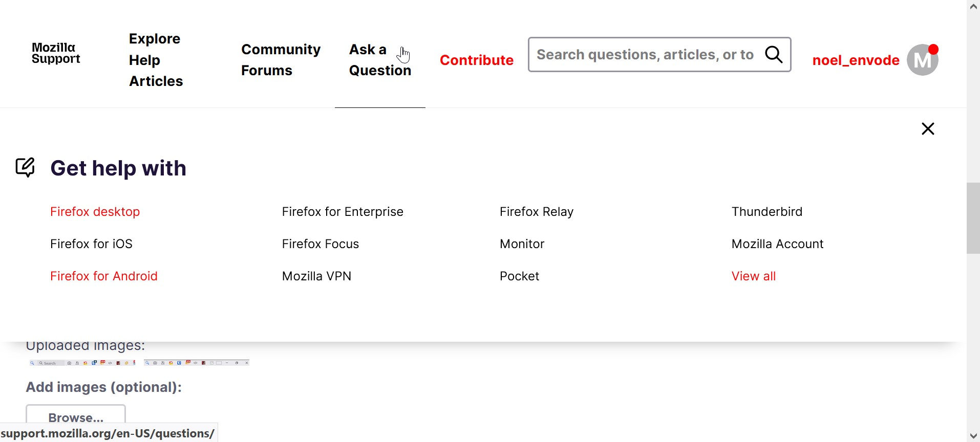The height and width of the screenshot is (442, 980).
Task: Expand Explore Help Articles menu
Action: pyautogui.click(x=156, y=60)
